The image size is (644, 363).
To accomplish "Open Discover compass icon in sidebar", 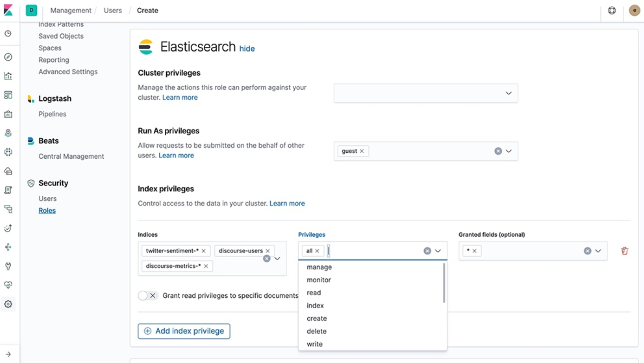I will tap(8, 57).
